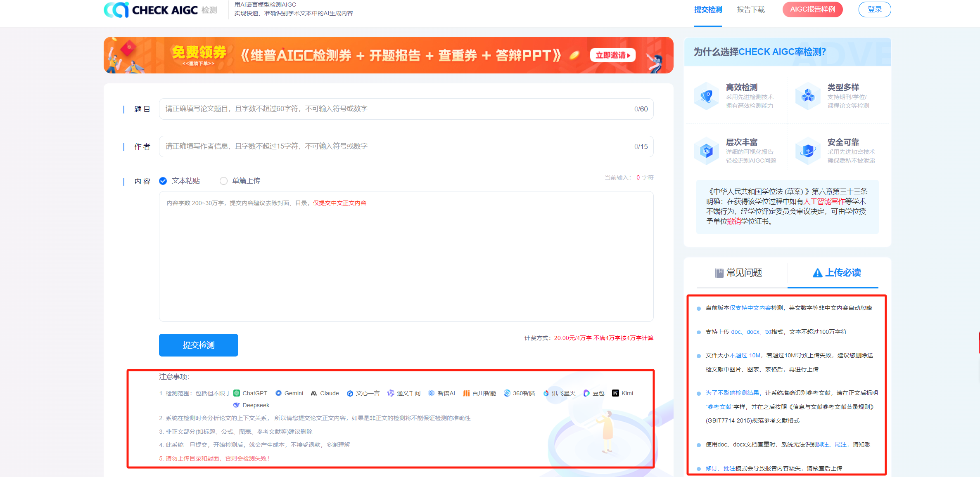
Task: Click the 层次丰富 hexagon icon
Action: pyautogui.click(x=707, y=151)
